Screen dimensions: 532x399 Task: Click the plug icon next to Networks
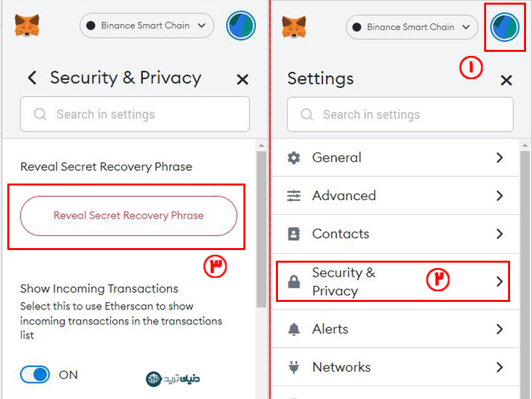[x=294, y=367]
